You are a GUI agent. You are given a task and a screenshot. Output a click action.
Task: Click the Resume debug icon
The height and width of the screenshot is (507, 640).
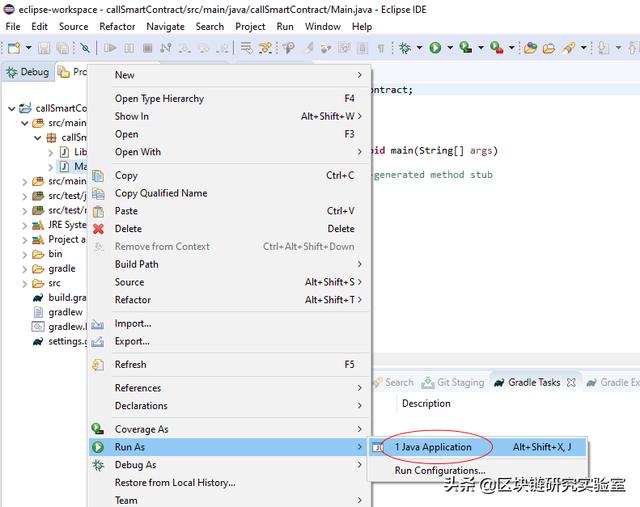click(110, 48)
